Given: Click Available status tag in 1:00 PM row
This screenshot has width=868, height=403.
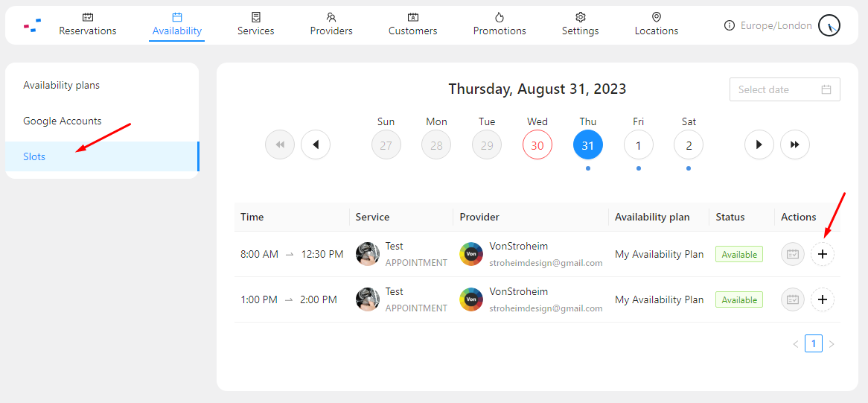Looking at the screenshot, I should point(739,299).
